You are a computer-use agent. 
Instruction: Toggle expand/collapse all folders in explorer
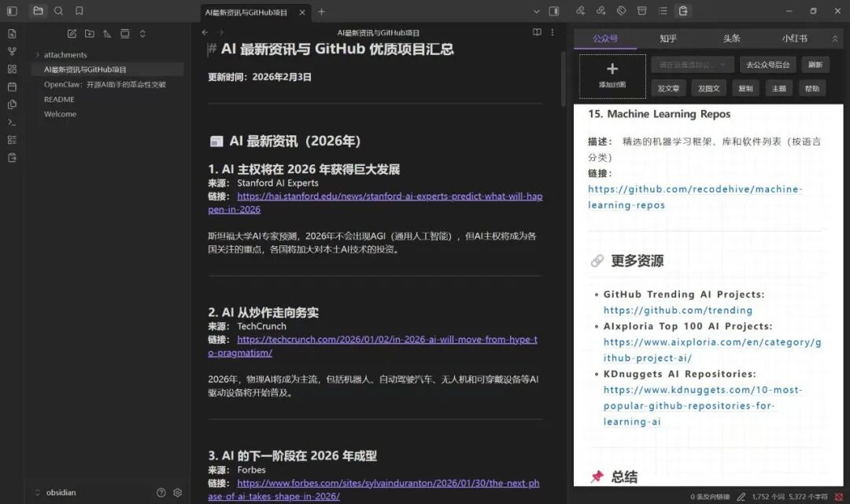pos(142,35)
